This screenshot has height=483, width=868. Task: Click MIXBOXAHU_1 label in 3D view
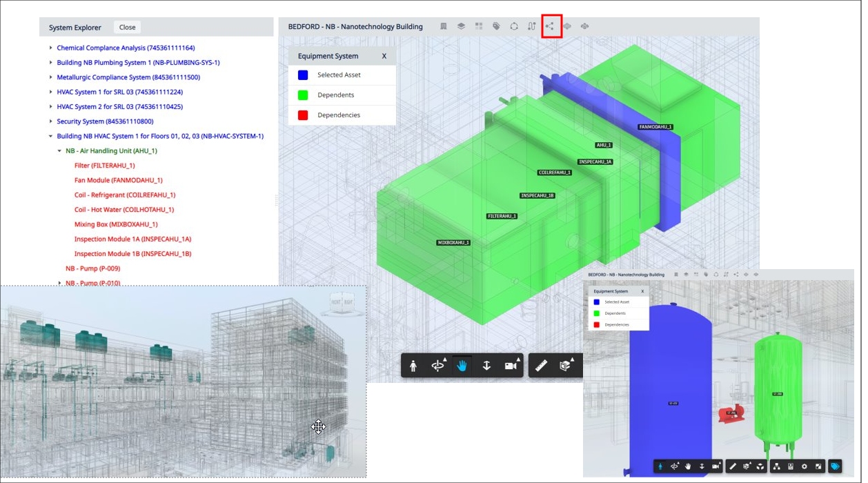(453, 243)
